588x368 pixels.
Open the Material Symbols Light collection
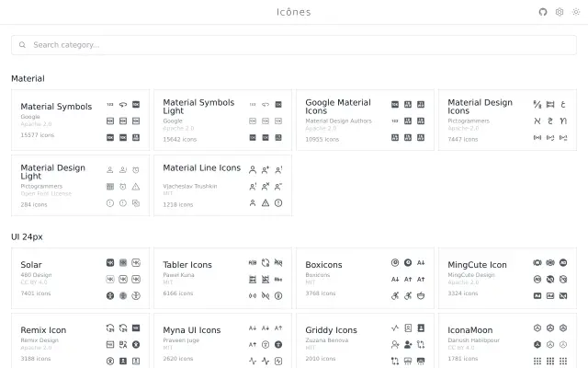point(222,121)
